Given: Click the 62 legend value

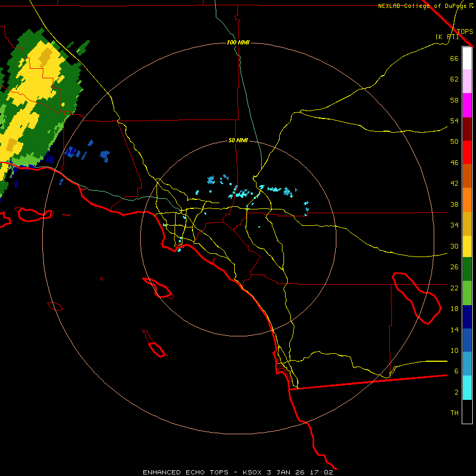Looking at the screenshot, I should pos(454,79).
